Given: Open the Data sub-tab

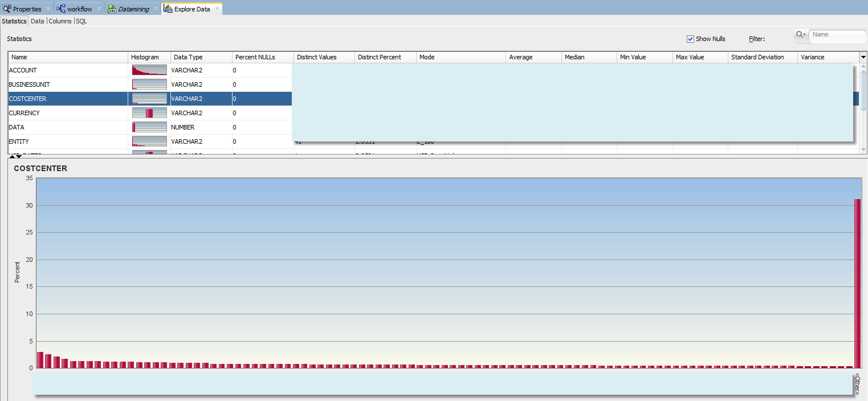Looking at the screenshot, I should (x=37, y=21).
